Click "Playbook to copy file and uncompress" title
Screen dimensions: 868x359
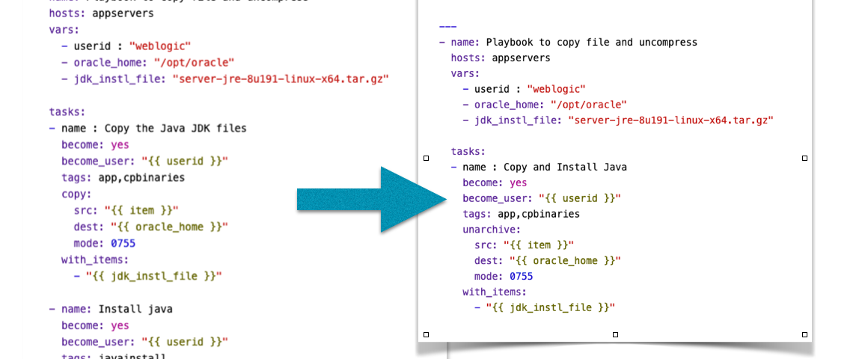592,42
